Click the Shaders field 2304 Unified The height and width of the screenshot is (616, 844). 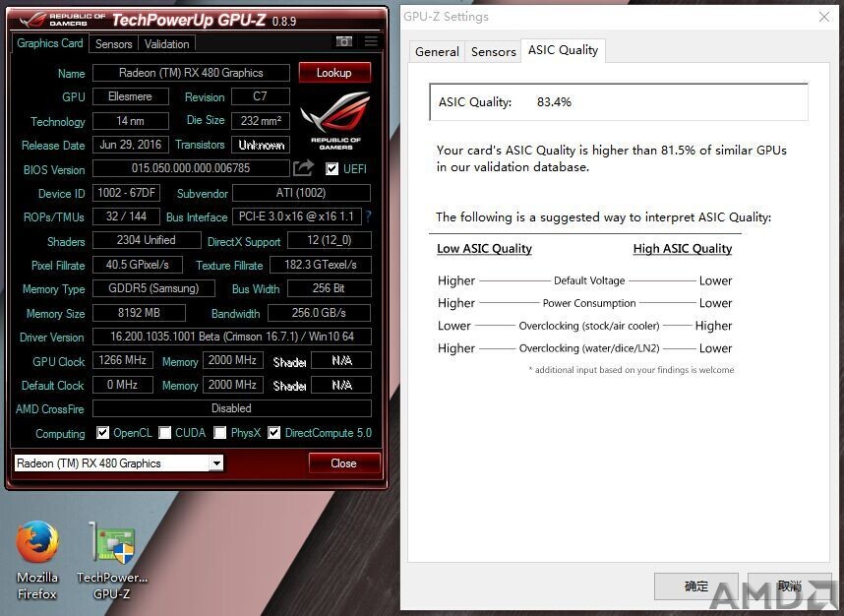point(147,240)
